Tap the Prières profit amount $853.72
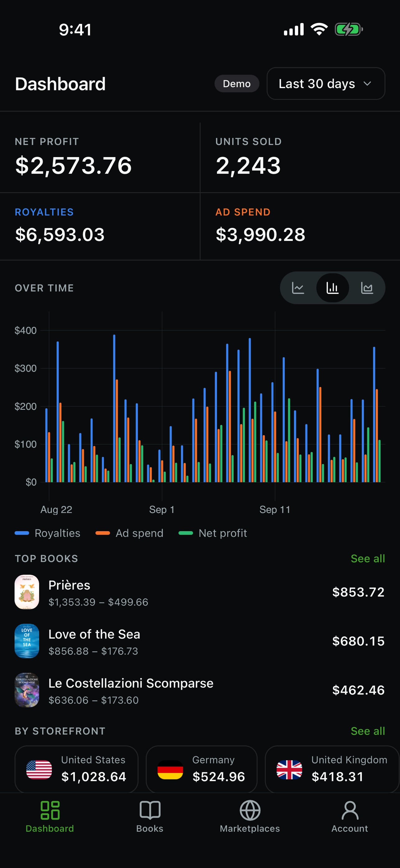This screenshot has width=400, height=868. coord(359,592)
